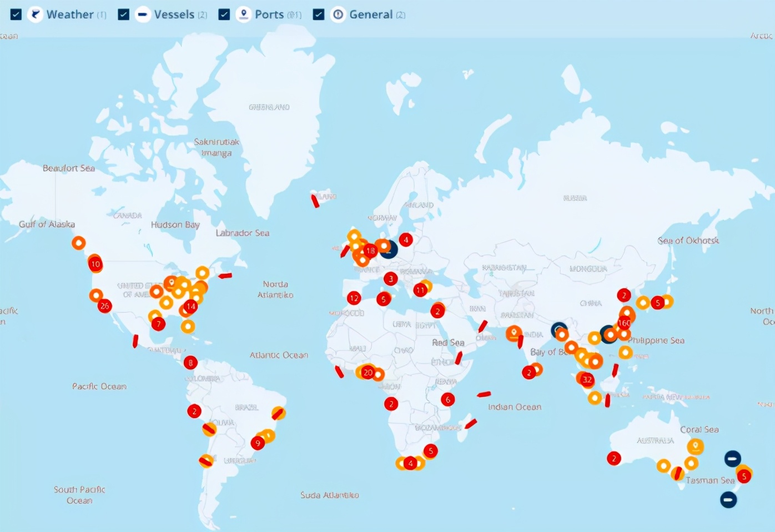775x532 pixels.
Task: Open the cluster of 26 on California coast
Action: pos(104,305)
